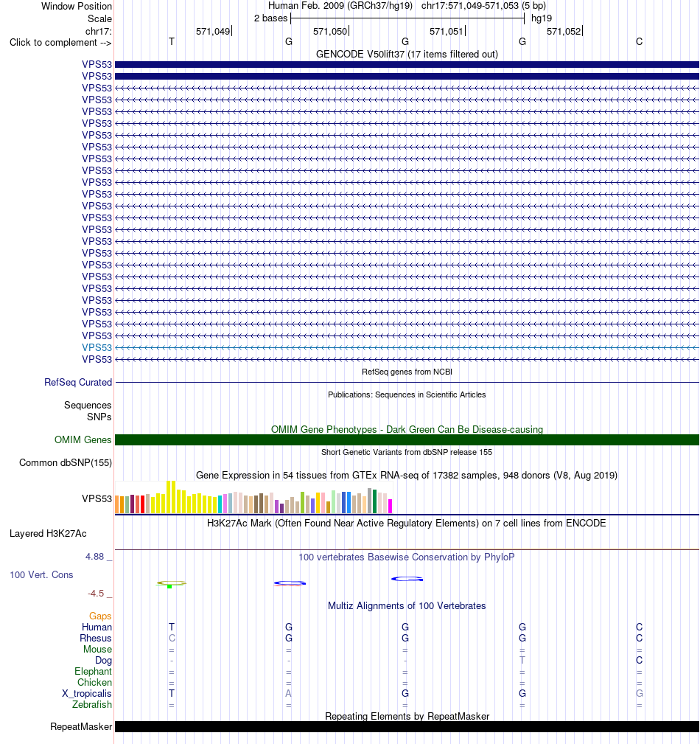Click base T in the top sequence row
This screenshot has height=744, width=700.
(x=172, y=42)
